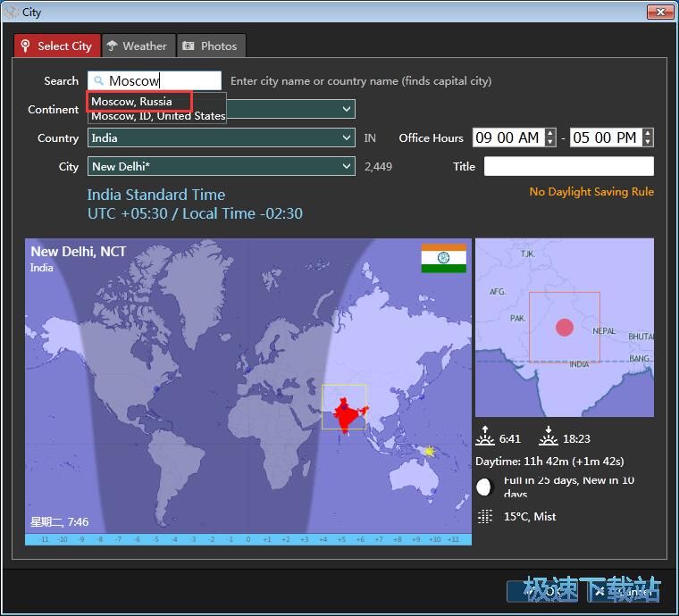
Task: Click the moon phase icon
Action: pos(484,487)
